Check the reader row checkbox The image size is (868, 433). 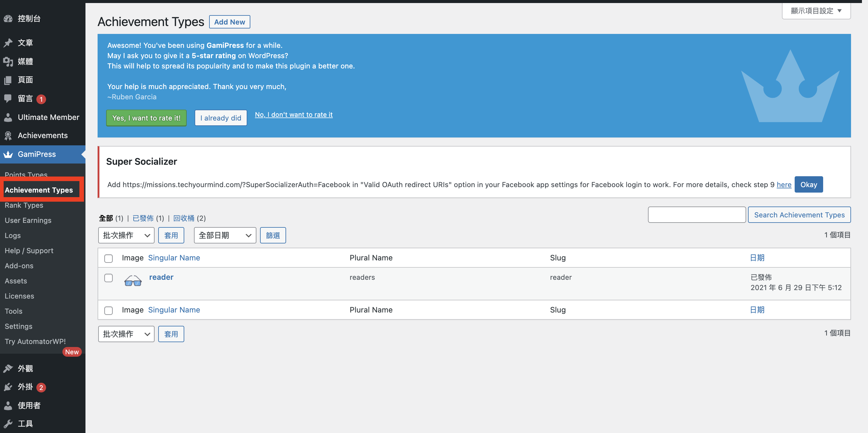click(109, 278)
